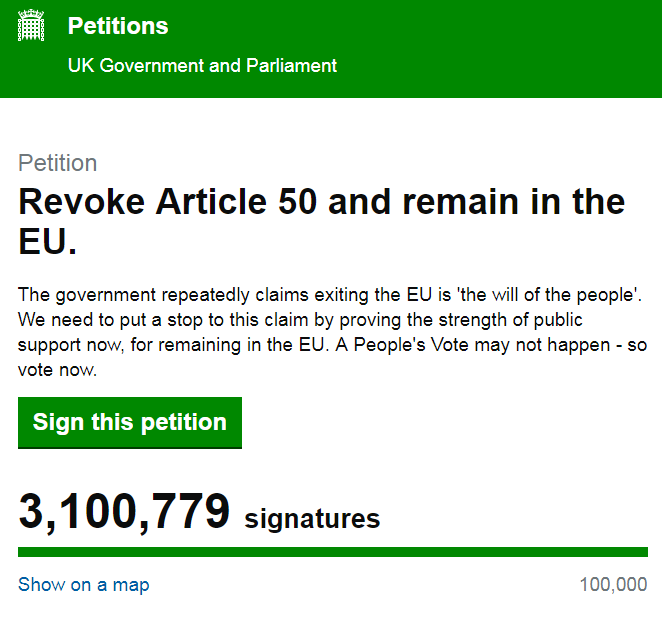
Task: Click the Parliament portcullis crest icon
Action: pyautogui.click(x=31, y=26)
